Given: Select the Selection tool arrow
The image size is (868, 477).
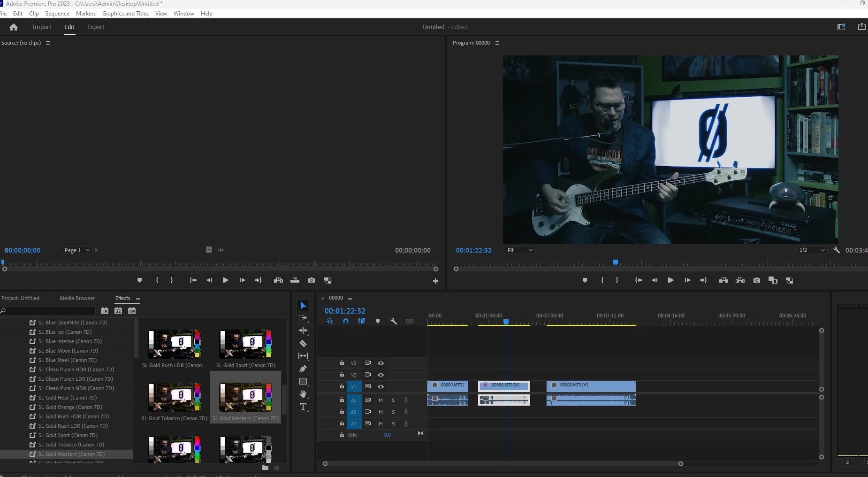Looking at the screenshot, I should (x=303, y=306).
